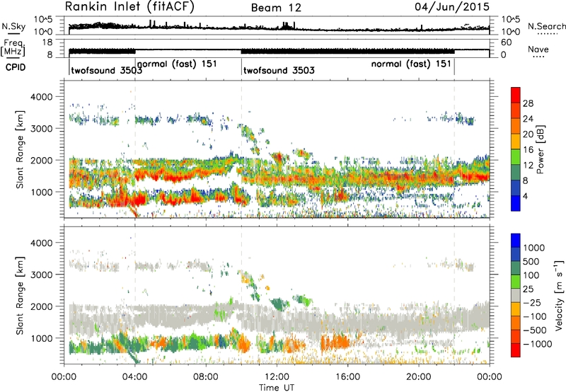Click the last 'normal (fast) 151' label
Image resolution: width=566 pixels, height=392 pixels.
tap(411, 64)
